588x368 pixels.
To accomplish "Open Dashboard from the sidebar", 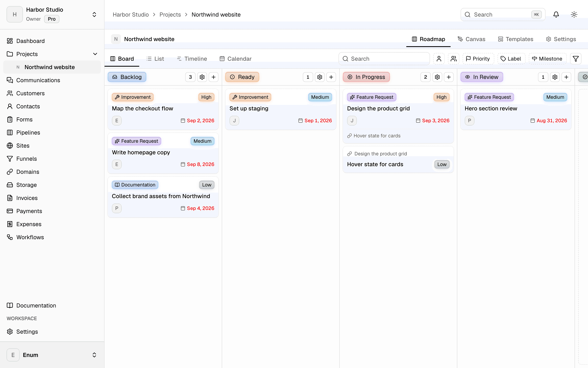I will pos(52,41).
